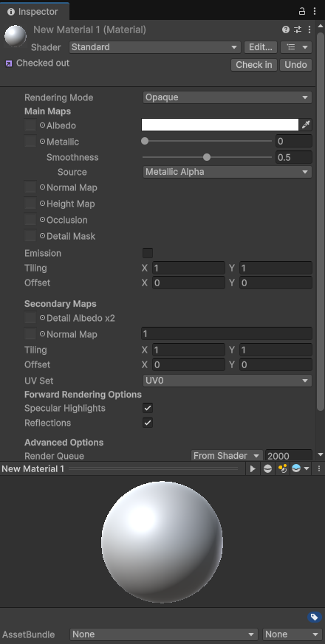Click the shader Edit... button
Screen dimensions: 325x644
[261, 47]
